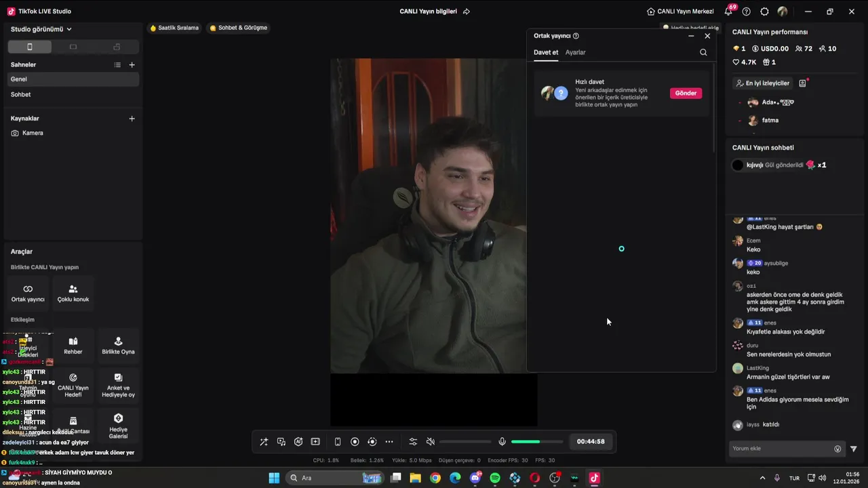Open Google Chrome from the taskbar
Image resolution: width=868 pixels, height=488 pixels.
435,478
